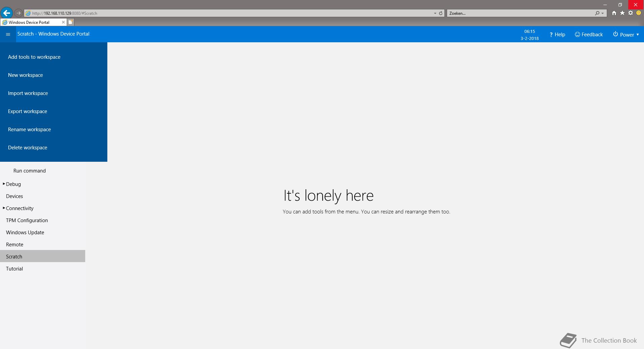Open browser Home icon

[614, 13]
